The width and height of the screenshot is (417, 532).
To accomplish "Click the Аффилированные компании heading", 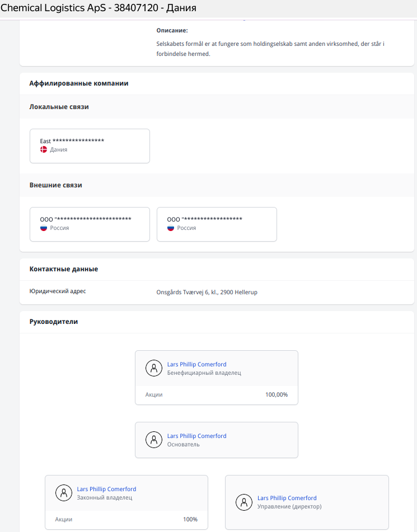I will click(x=79, y=83).
